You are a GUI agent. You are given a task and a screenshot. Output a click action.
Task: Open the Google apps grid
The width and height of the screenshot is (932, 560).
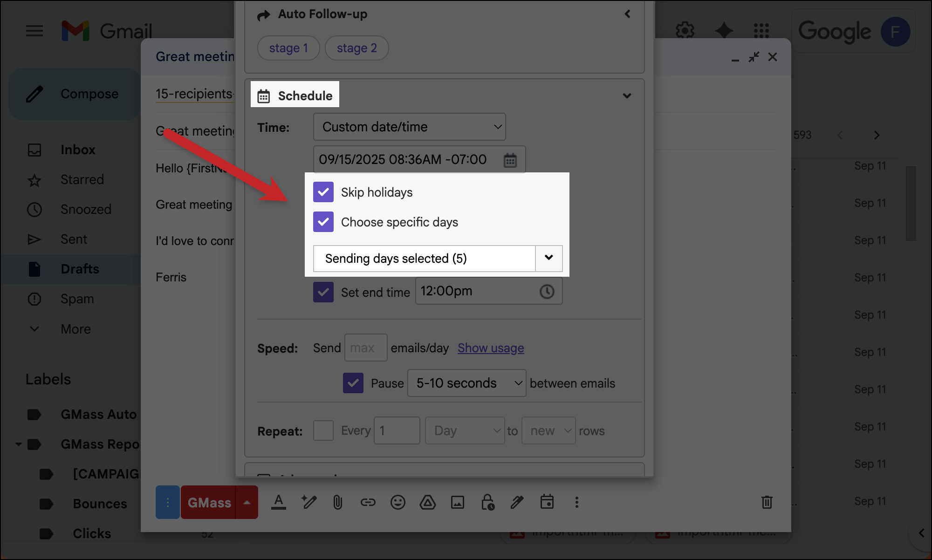point(761,31)
